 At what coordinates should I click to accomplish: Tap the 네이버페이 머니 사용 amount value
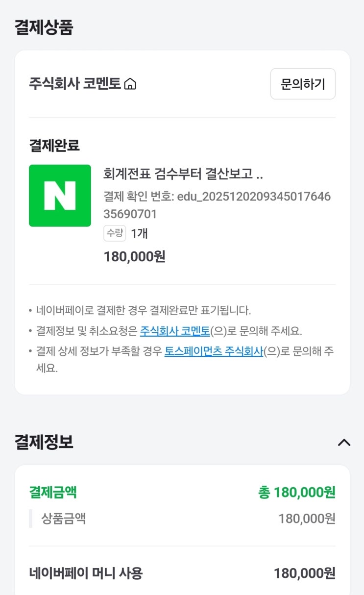point(304,573)
